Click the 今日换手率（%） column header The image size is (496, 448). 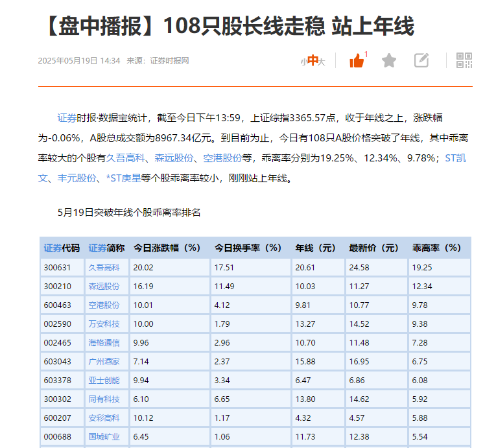pyautogui.click(x=248, y=248)
